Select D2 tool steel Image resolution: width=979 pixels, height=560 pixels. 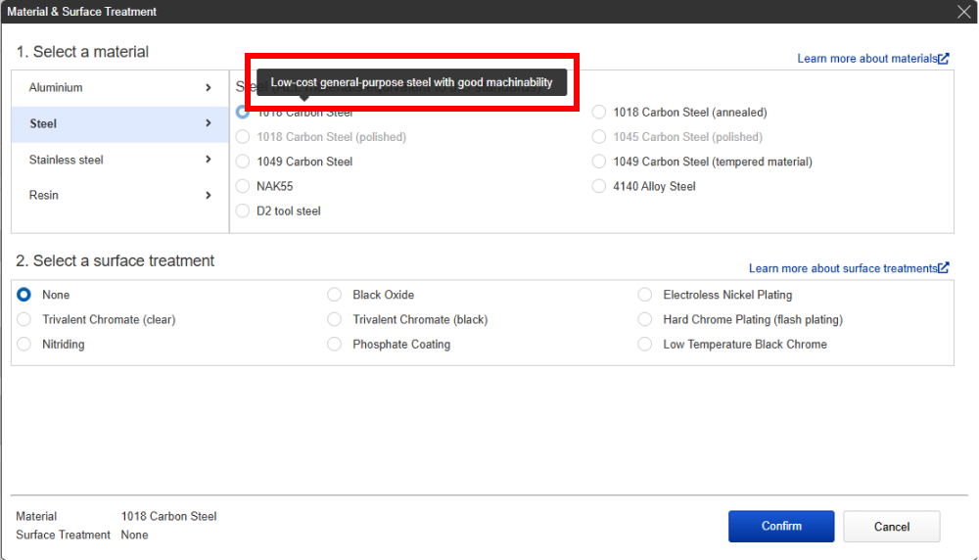243,211
